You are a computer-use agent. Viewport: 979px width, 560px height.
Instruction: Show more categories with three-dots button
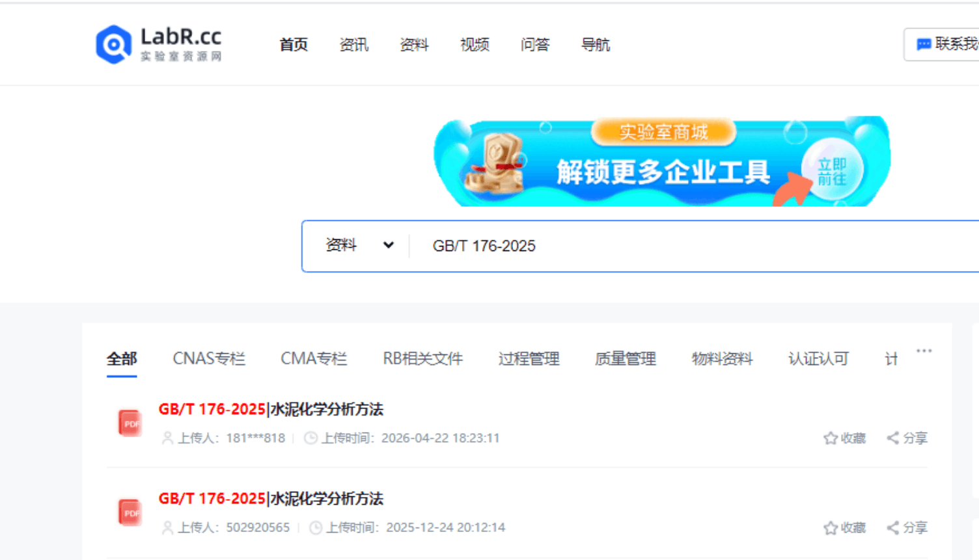coord(924,351)
